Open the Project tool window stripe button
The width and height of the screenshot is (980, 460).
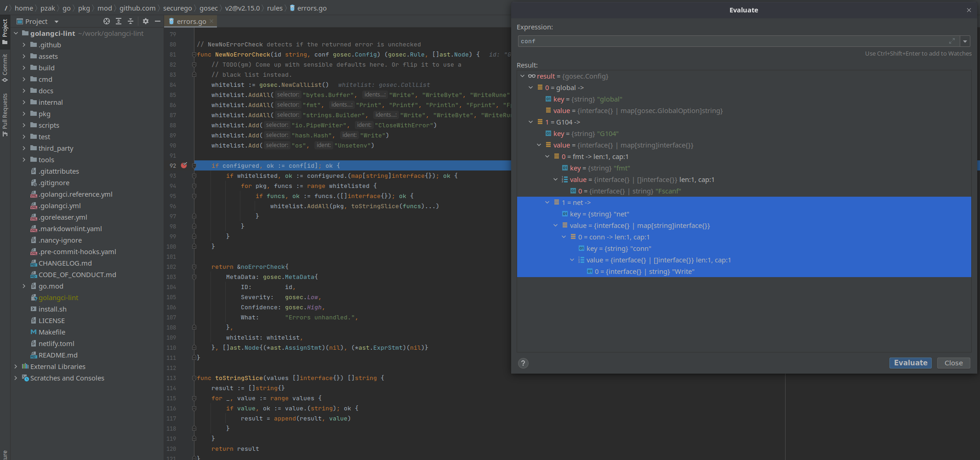point(5,31)
